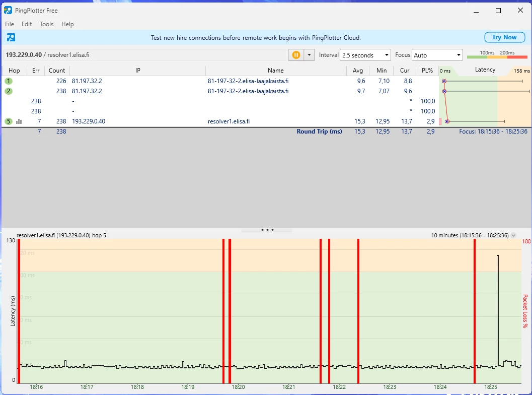Click the hop 1 latency marker in graph

(444, 81)
